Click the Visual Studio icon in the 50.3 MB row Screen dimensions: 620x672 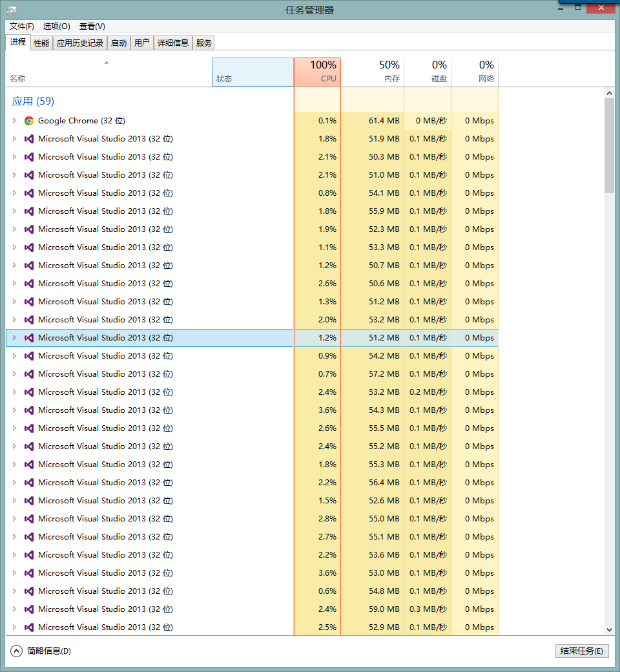pos(28,157)
